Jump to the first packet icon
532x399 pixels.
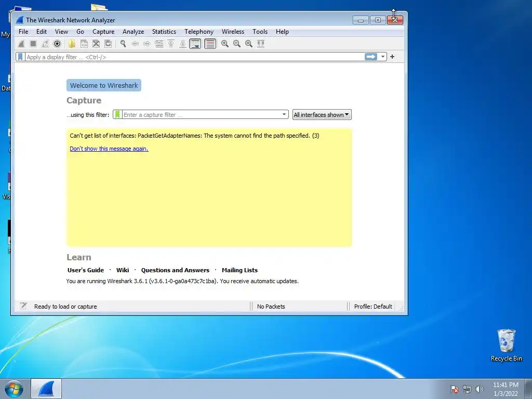(171, 44)
